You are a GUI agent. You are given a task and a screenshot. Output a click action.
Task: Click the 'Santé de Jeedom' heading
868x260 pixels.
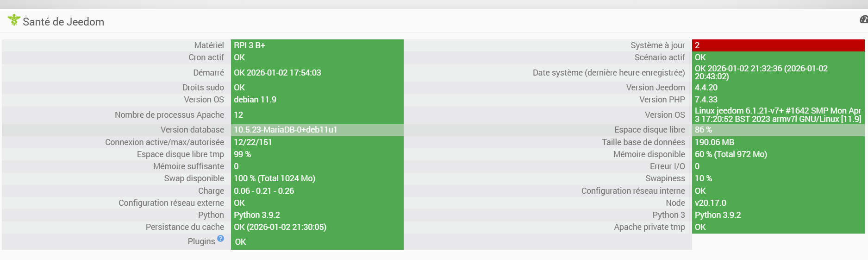[x=63, y=22]
